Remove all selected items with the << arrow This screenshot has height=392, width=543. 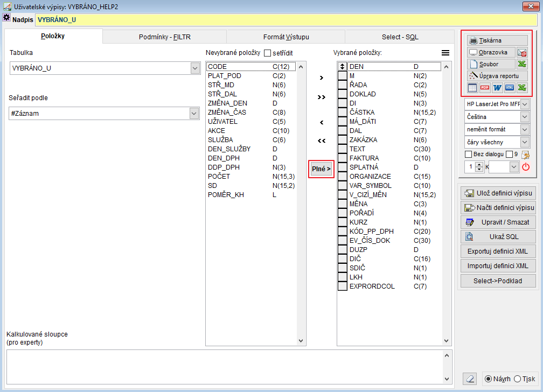coord(322,141)
